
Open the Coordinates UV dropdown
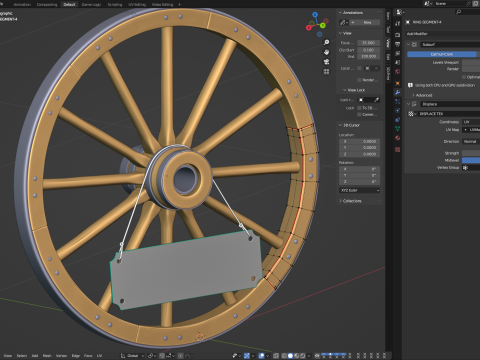coord(471,122)
